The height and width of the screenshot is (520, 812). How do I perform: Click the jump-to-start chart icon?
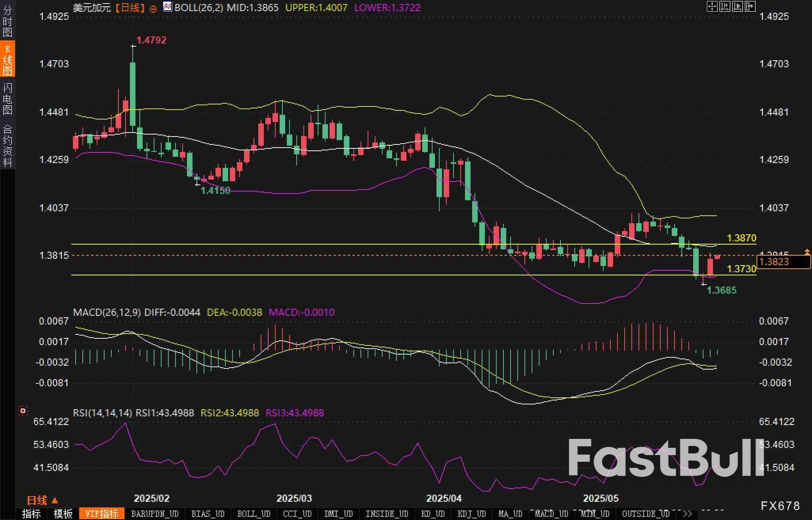[724, 6]
